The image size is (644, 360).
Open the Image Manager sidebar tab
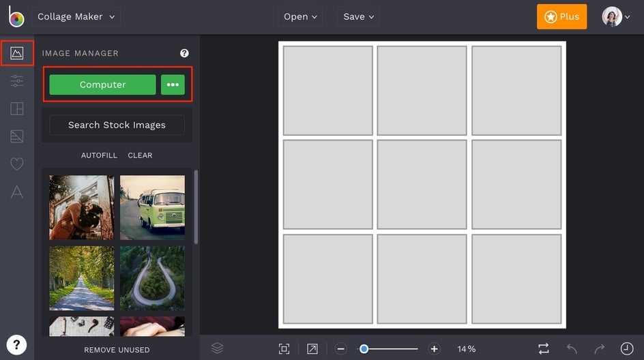(17, 53)
